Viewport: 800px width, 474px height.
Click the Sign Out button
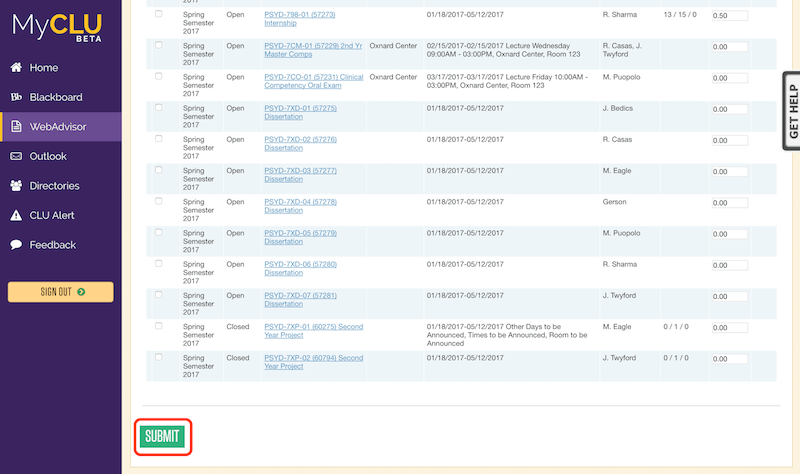[61, 292]
